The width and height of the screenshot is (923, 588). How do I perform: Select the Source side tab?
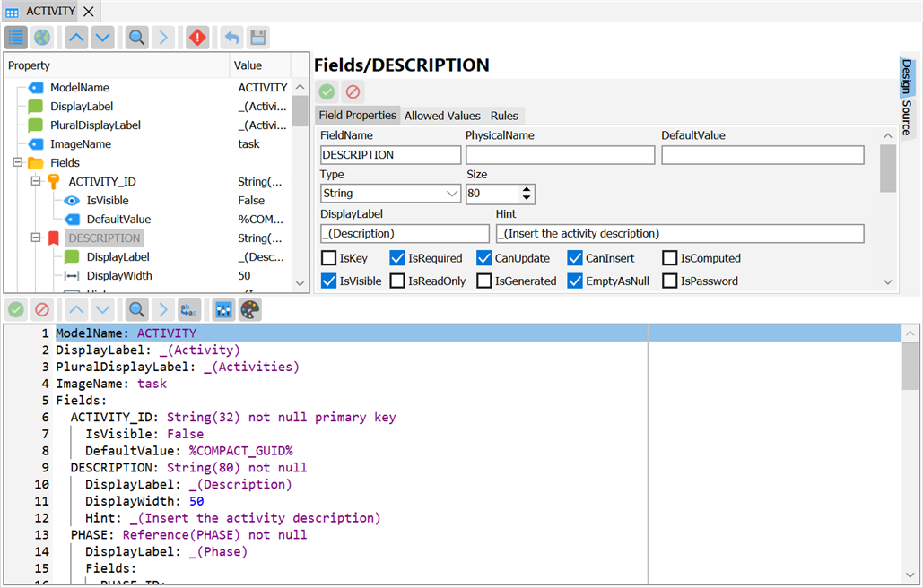(x=907, y=117)
